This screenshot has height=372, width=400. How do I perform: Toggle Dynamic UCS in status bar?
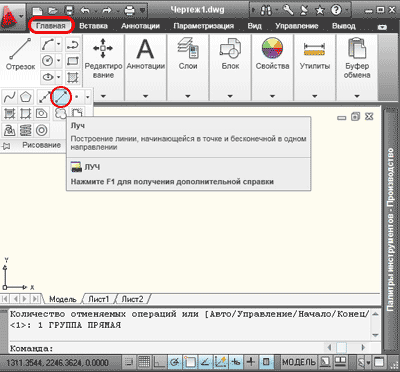tap(221, 362)
